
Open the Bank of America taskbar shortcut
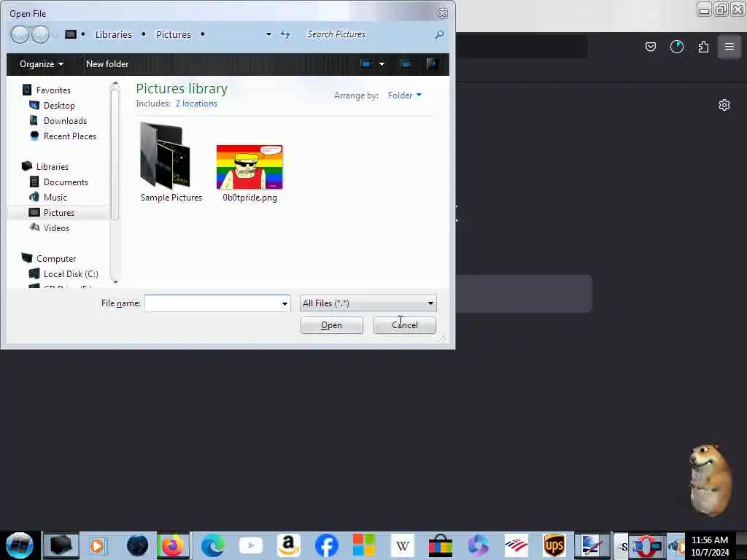(516, 545)
